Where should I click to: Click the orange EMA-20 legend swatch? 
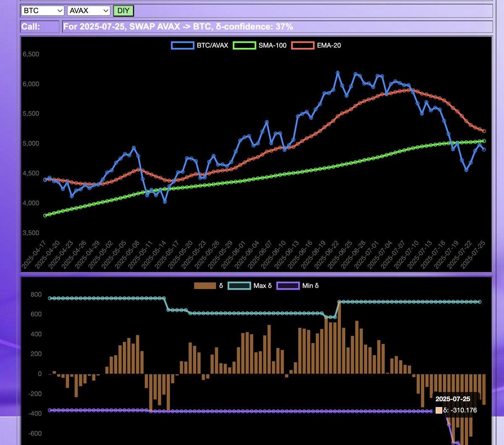pyautogui.click(x=302, y=45)
